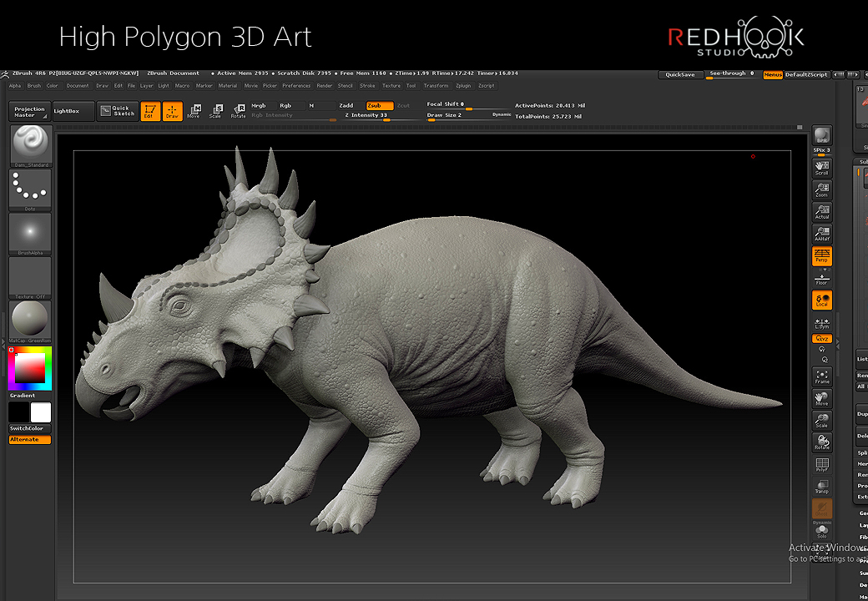The width and height of the screenshot is (868, 601).
Task: Open the BrushAlpha picker
Action: point(31,234)
